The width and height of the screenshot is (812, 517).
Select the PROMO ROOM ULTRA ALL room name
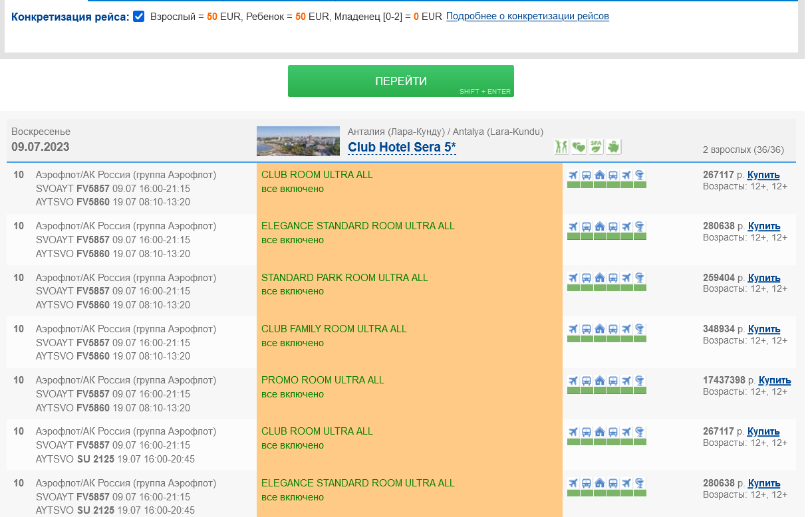tap(323, 380)
